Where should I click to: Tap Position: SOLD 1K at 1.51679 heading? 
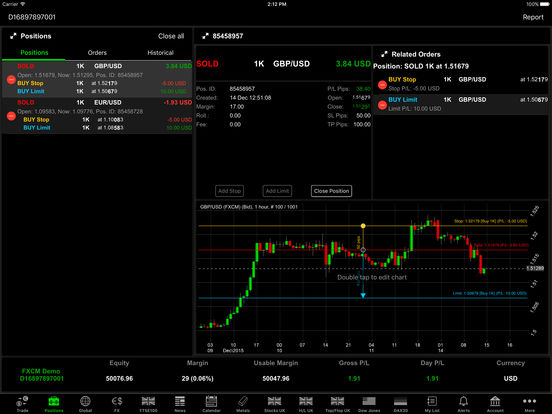[x=421, y=66]
